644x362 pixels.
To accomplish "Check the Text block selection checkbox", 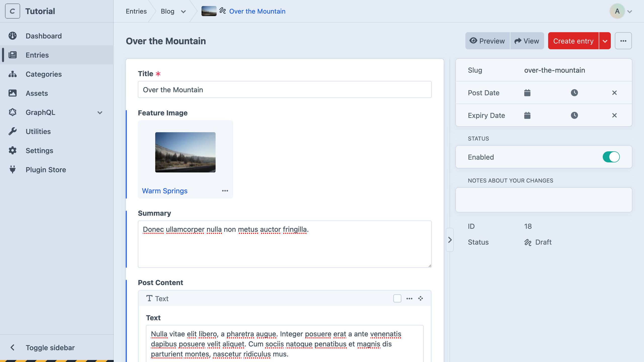I will point(397,298).
